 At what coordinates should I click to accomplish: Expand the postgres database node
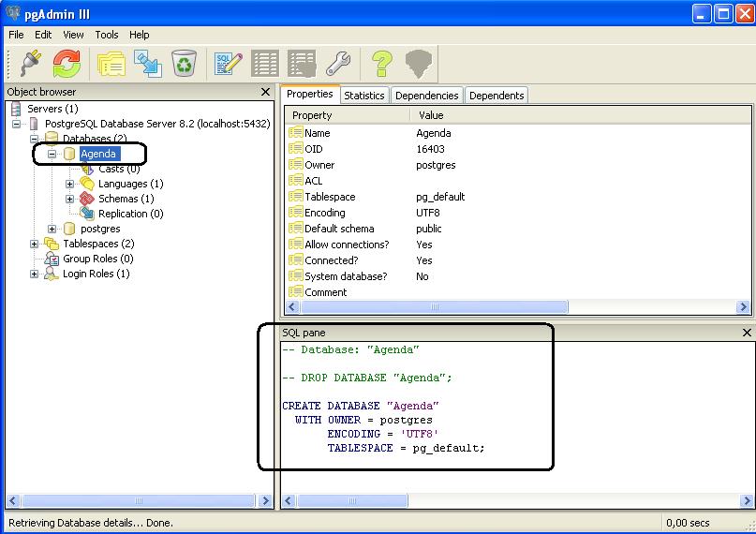(52, 229)
